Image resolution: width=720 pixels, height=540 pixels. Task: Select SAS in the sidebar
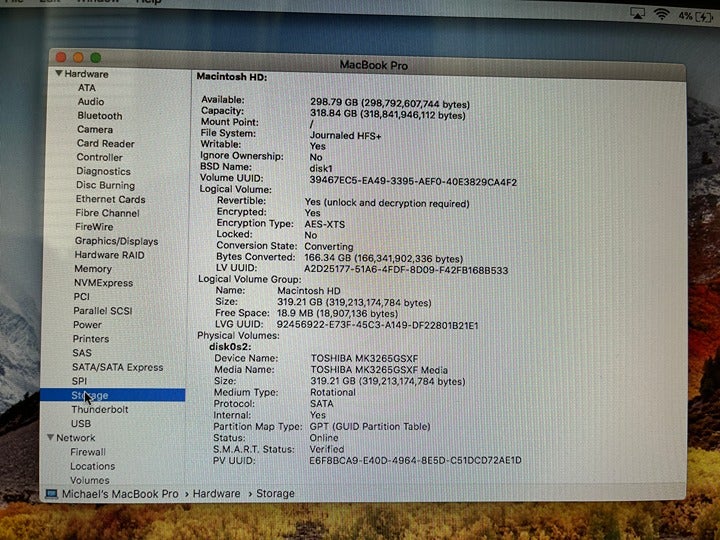[x=82, y=353]
